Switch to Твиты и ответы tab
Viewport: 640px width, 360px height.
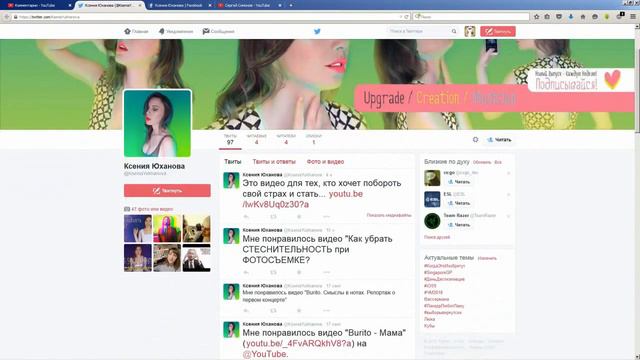[x=274, y=162]
